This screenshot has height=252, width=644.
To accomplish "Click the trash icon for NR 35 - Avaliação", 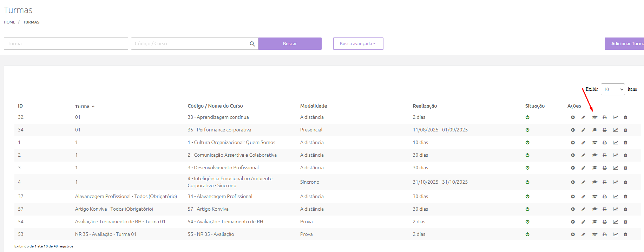I will (625, 234).
